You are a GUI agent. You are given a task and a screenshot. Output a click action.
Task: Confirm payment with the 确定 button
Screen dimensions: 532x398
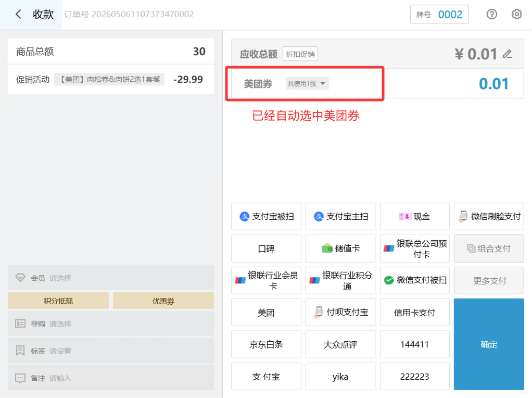[x=489, y=344]
